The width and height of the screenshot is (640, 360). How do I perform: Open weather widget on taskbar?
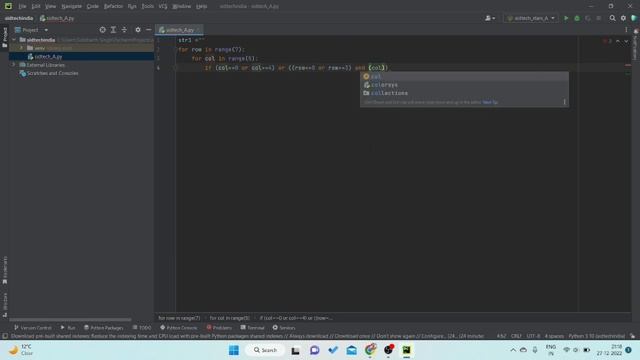point(20,350)
